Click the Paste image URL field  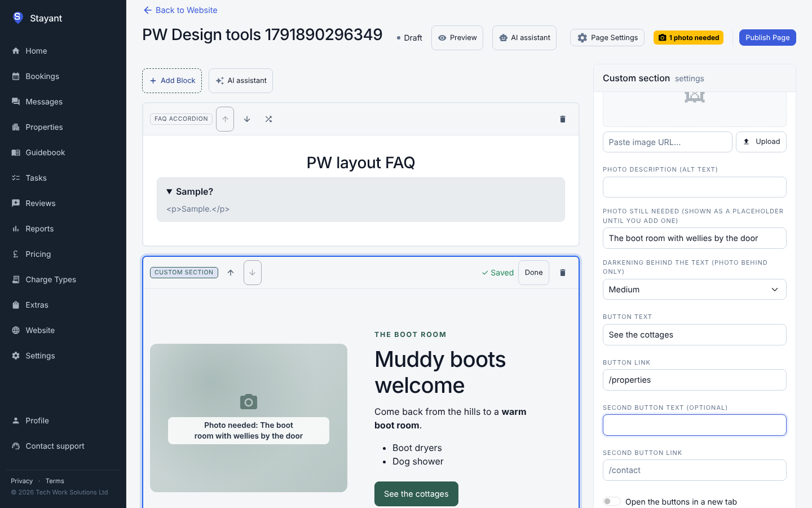[x=668, y=142]
